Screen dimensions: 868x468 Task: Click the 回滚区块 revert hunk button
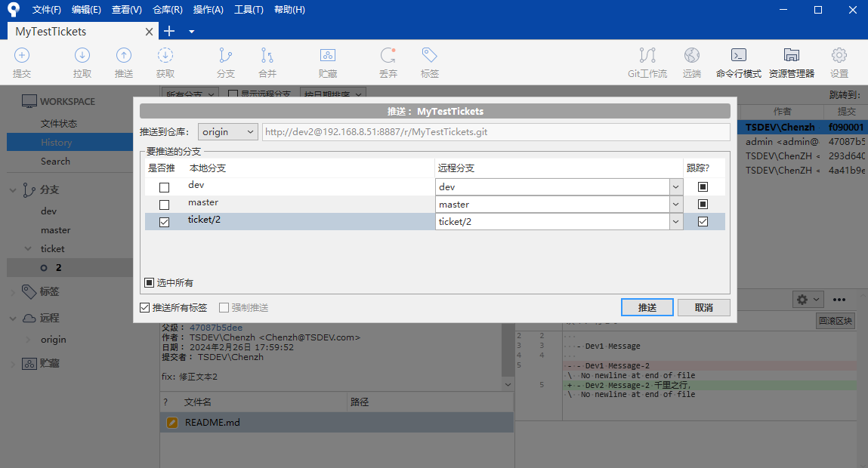coord(836,321)
